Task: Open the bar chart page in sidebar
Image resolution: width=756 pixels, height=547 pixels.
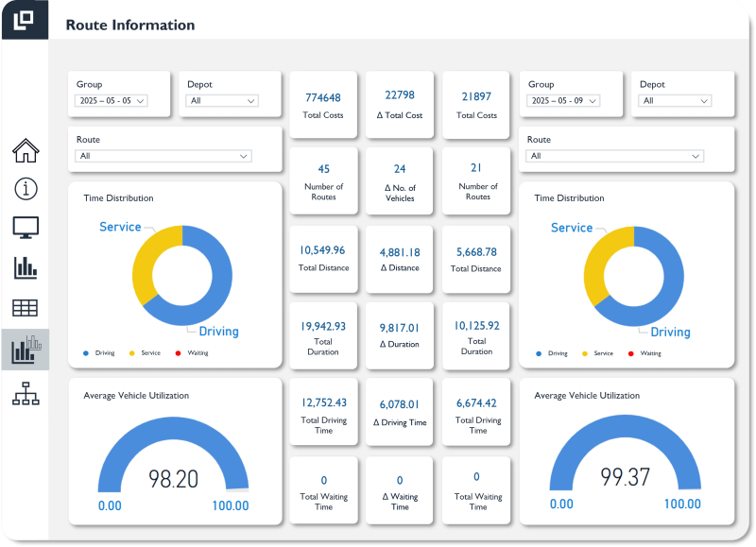Action: (26, 267)
